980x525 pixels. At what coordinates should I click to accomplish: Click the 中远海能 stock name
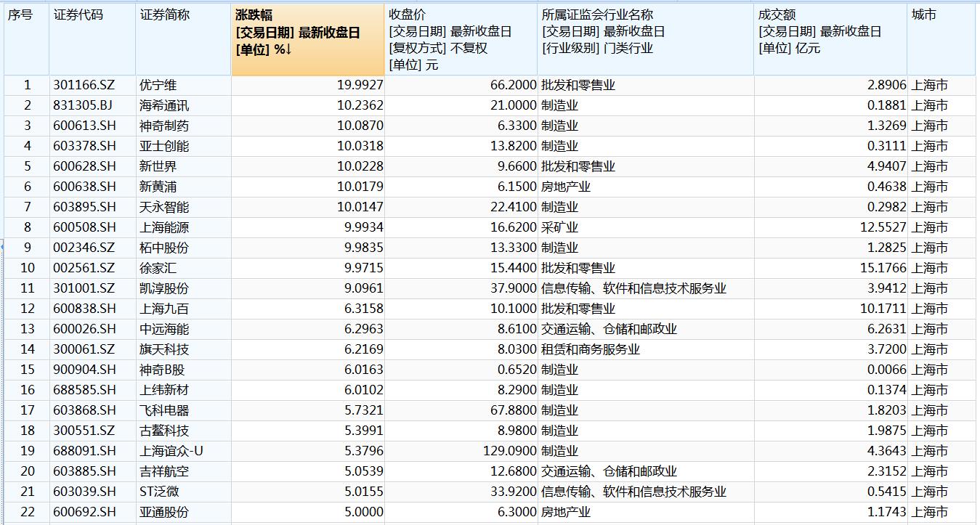(x=164, y=329)
